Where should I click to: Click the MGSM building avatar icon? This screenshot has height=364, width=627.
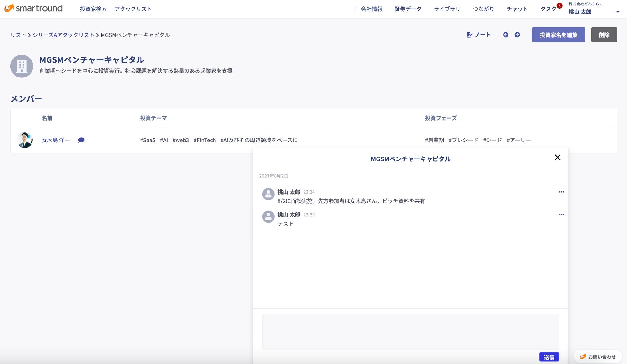[22, 66]
